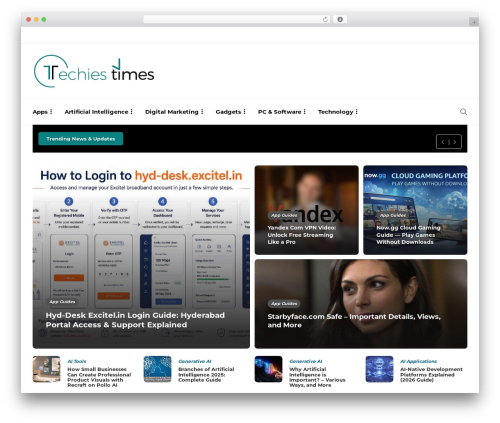Open the PC & Software menu item
This screenshot has height=423, width=500.
pos(279,112)
